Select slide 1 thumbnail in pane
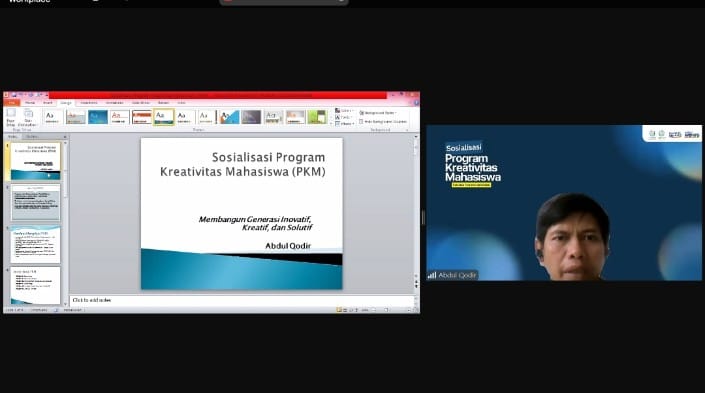The height and width of the screenshot is (393, 705). (x=36, y=161)
